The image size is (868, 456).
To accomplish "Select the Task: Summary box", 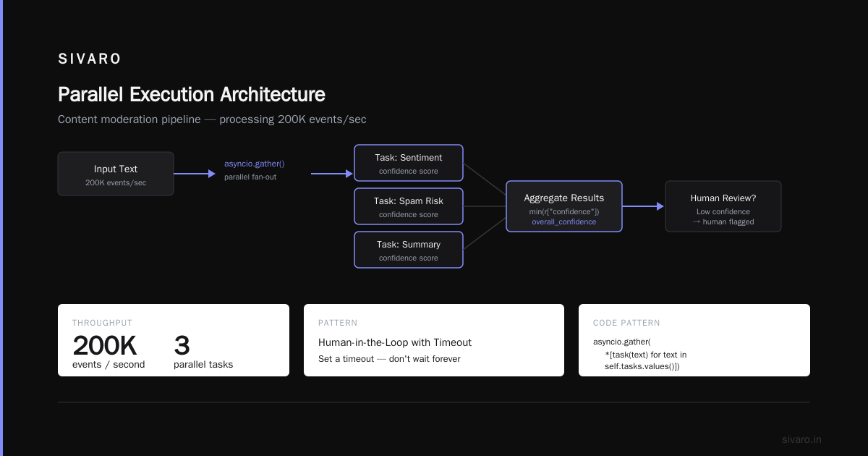I will click(x=409, y=250).
